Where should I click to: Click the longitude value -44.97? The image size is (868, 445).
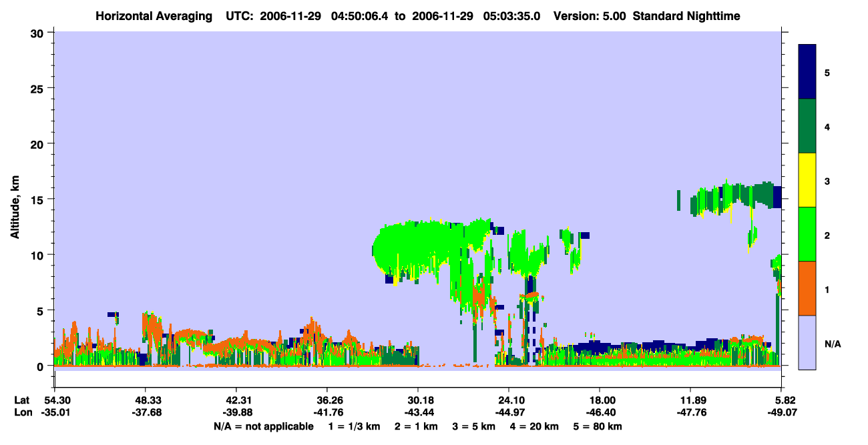[509, 412]
